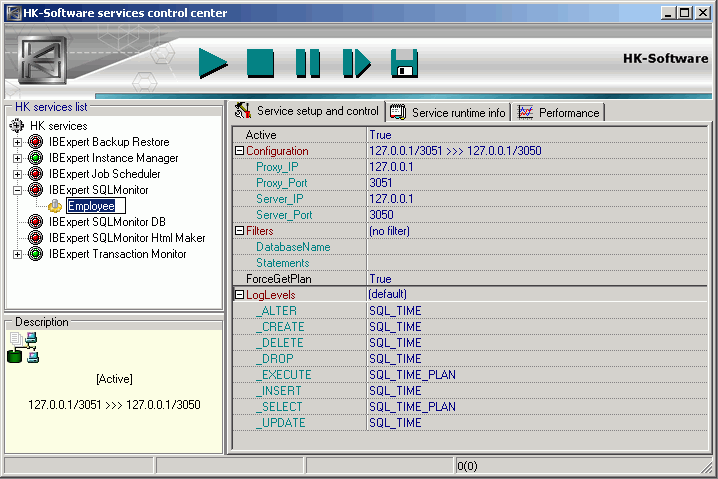This screenshot has height=479, width=718.
Task: Edit the Server_IP value field
Action: click(537, 199)
